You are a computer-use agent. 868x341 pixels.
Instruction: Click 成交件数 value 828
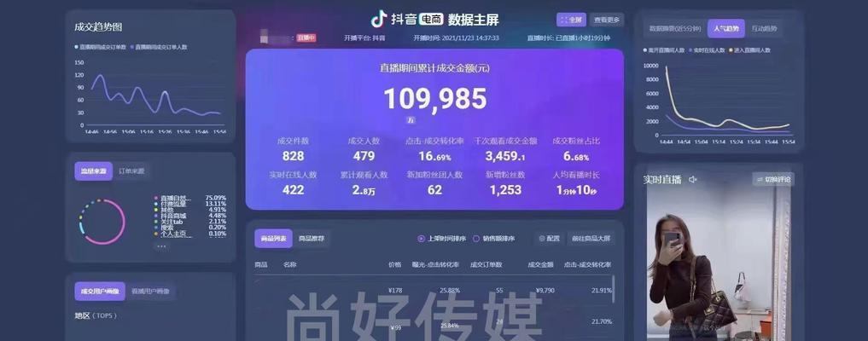click(293, 156)
